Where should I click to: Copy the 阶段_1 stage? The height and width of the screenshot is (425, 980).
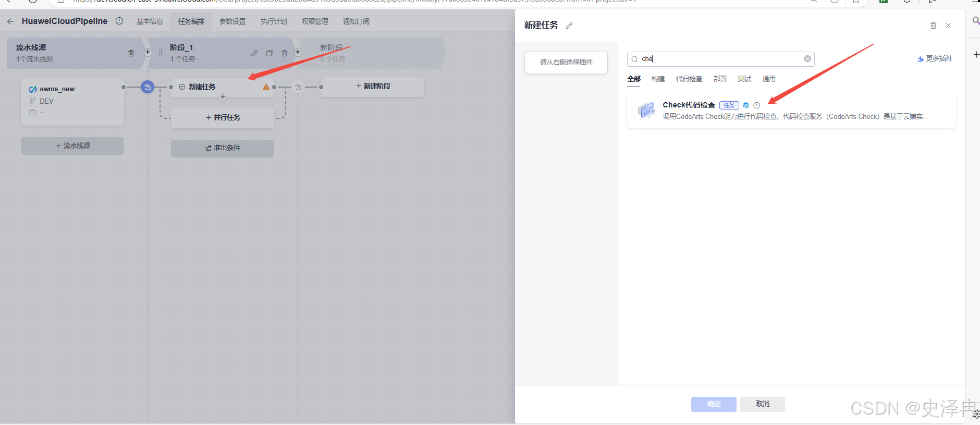tap(269, 53)
